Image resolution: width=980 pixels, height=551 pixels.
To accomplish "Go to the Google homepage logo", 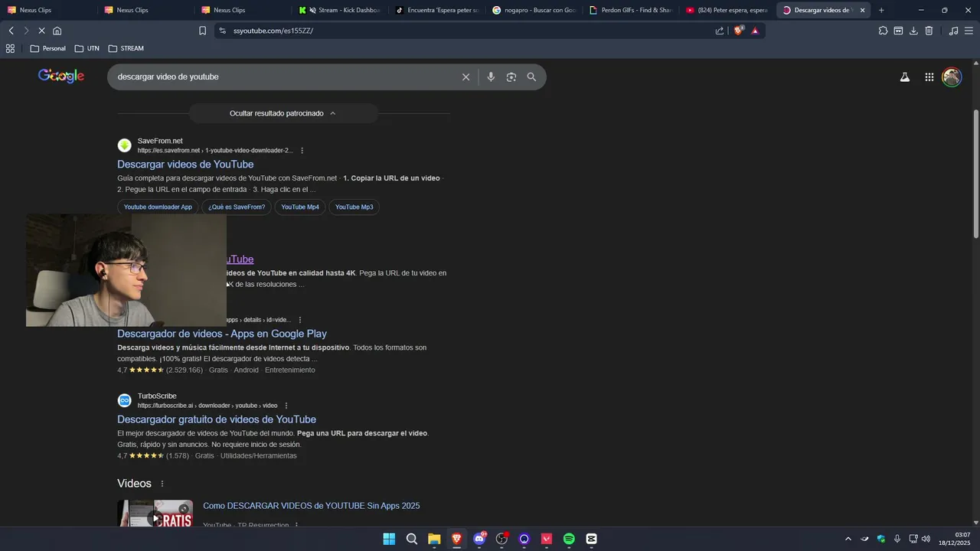I will 61,76.
